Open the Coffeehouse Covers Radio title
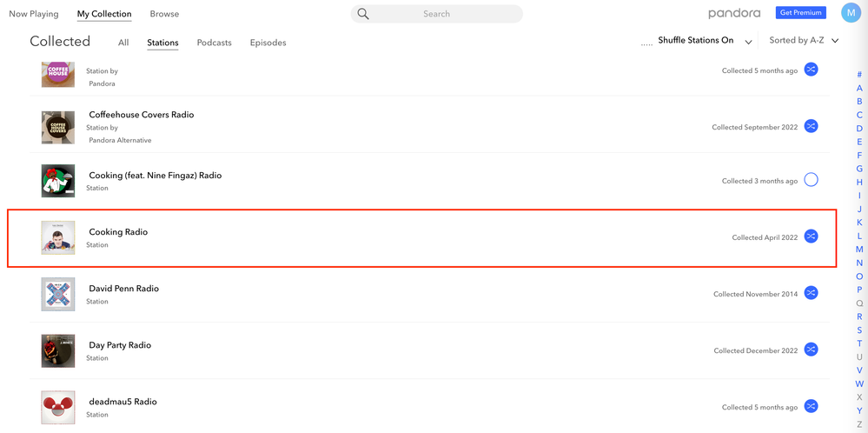This screenshot has height=433, width=868. click(142, 115)
